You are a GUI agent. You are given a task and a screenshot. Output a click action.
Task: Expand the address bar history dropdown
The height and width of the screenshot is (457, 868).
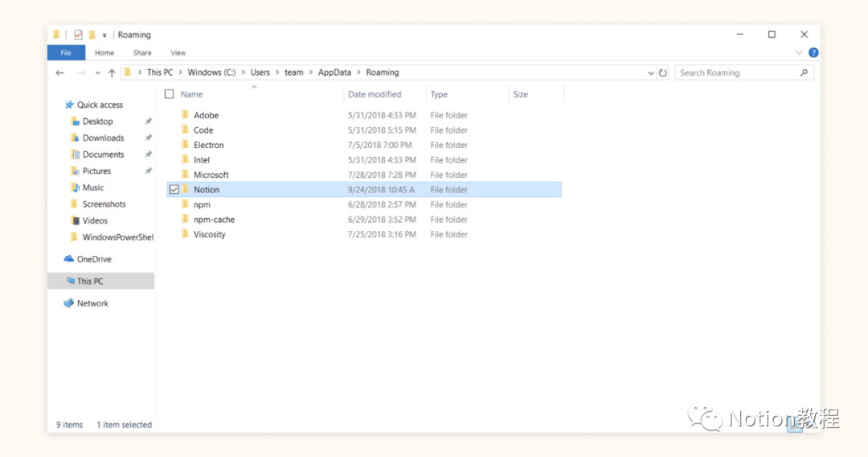(x=651, y=72)
